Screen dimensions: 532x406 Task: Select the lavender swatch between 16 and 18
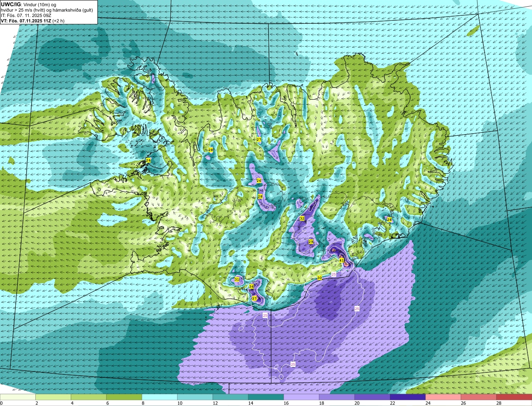tap(301, 397)
